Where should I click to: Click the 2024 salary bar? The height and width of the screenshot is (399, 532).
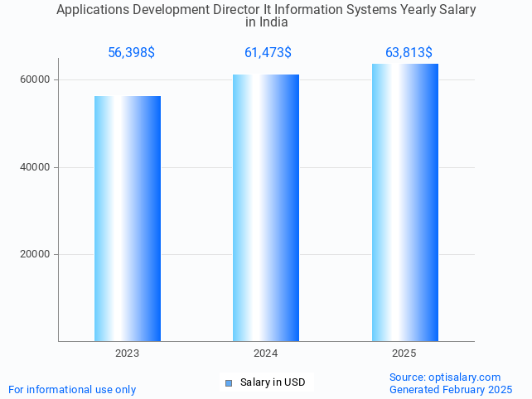266,208
